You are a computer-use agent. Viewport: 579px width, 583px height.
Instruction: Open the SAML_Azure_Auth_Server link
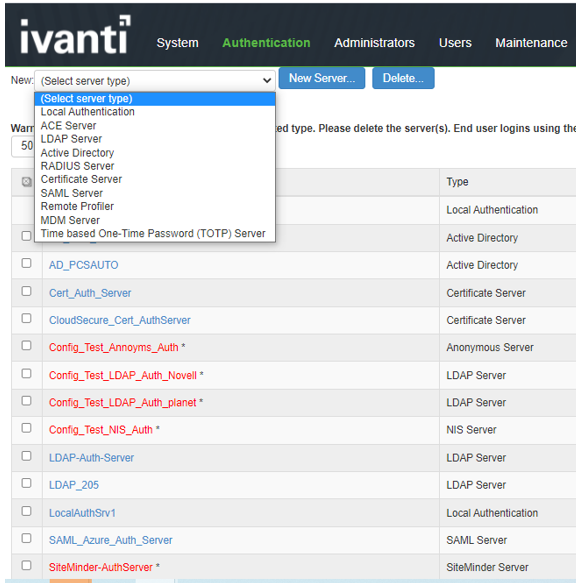coord(111,540)
